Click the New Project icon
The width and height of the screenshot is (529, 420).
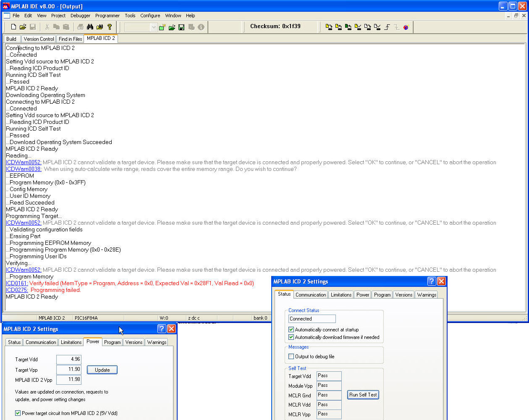162,27
